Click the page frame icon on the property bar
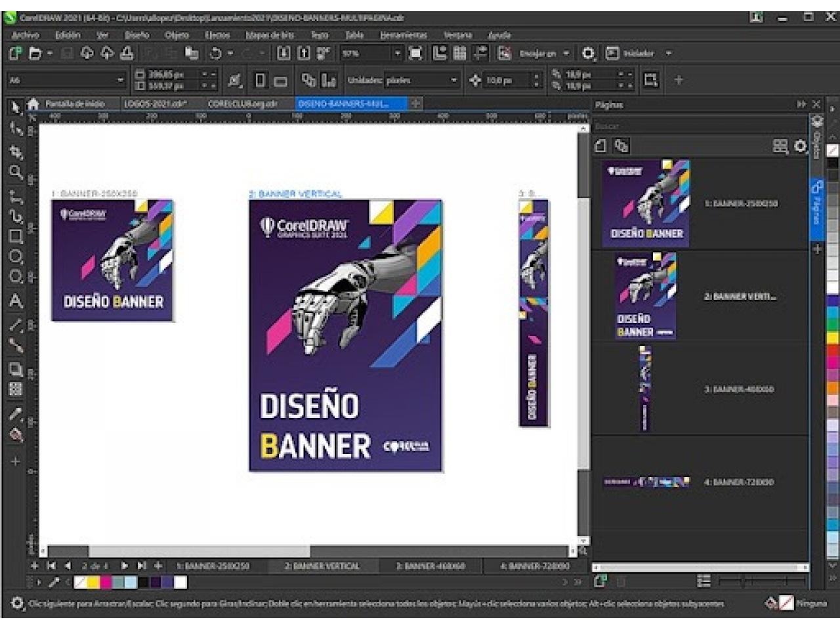The image size is (840, 630). [651, 80]
